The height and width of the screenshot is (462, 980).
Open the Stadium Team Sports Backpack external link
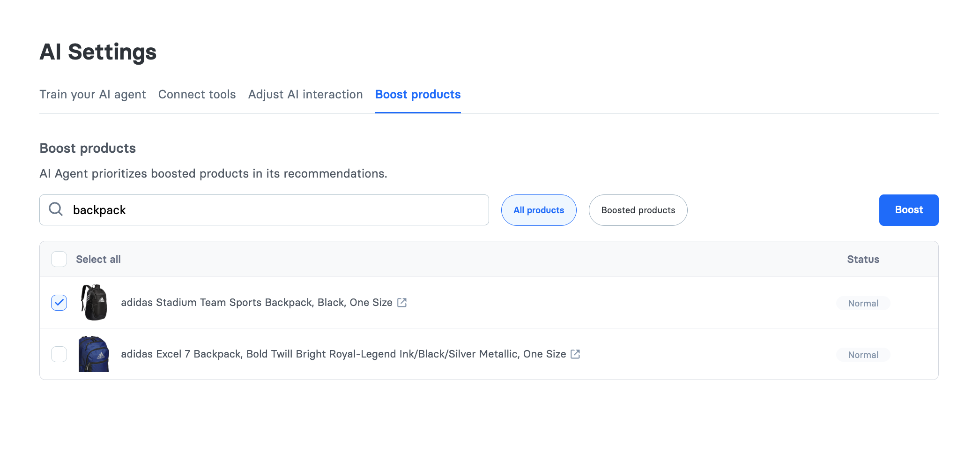tap(402, 303)
